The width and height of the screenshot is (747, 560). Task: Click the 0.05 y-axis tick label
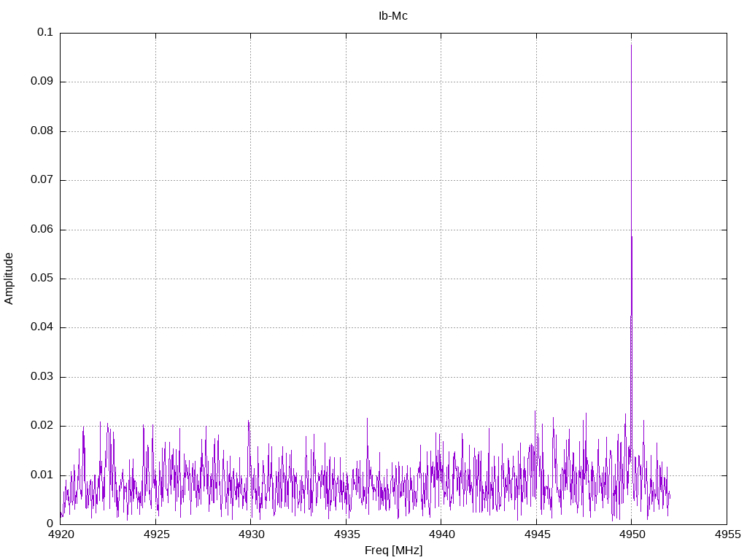click(42, 279)
